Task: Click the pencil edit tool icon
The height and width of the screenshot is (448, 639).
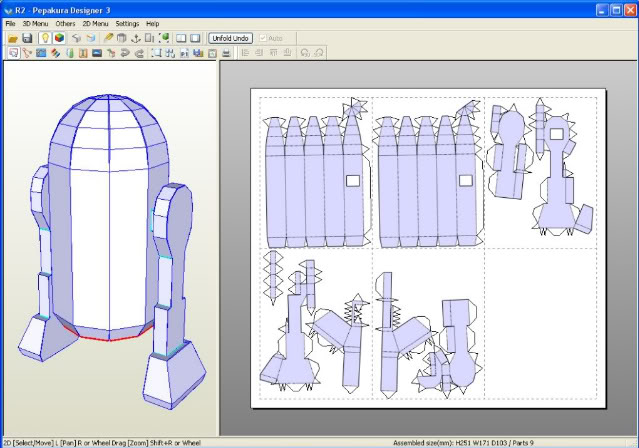Action: coord(108,38)
